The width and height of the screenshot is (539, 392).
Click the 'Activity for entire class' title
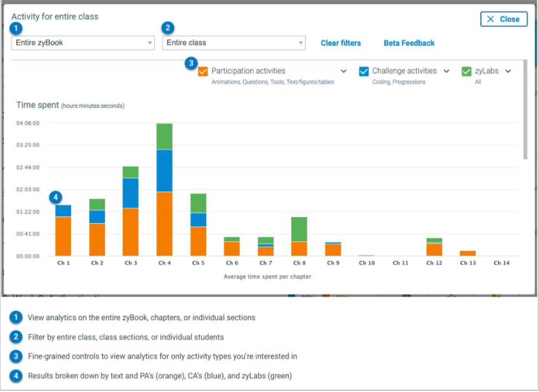(55, 17)
